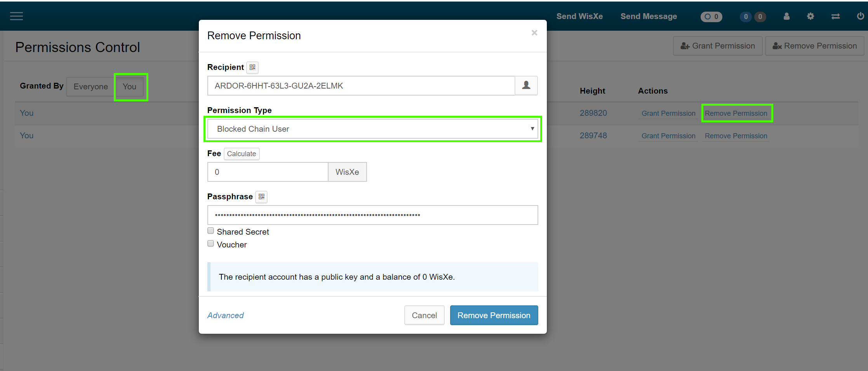The image size is (868, 371).
Task: Tick the Voucher checkbox
Action: (x=211, y=244)
